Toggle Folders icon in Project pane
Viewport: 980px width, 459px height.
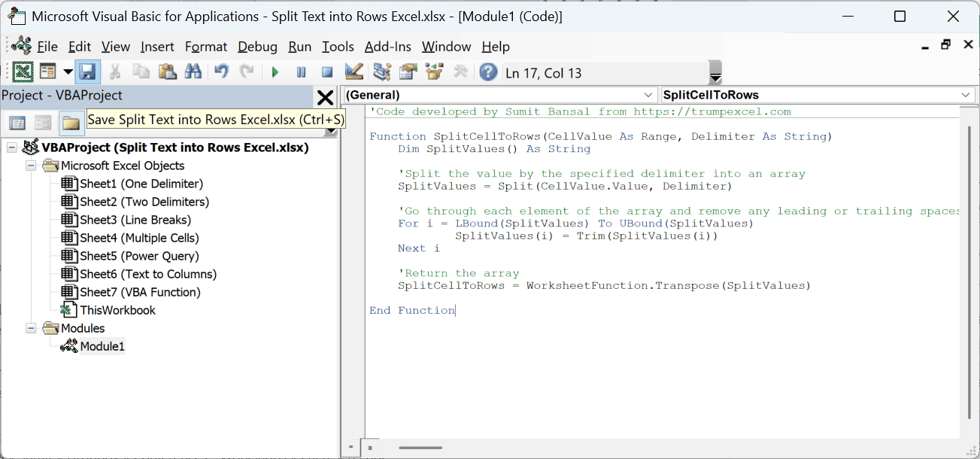tap(71, 123)
